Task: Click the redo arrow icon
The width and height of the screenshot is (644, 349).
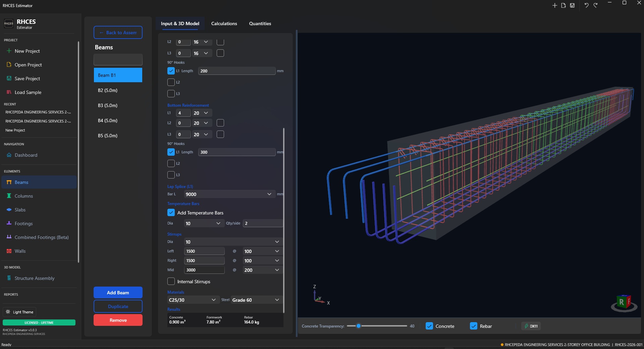Action: (x=595, y=5)
